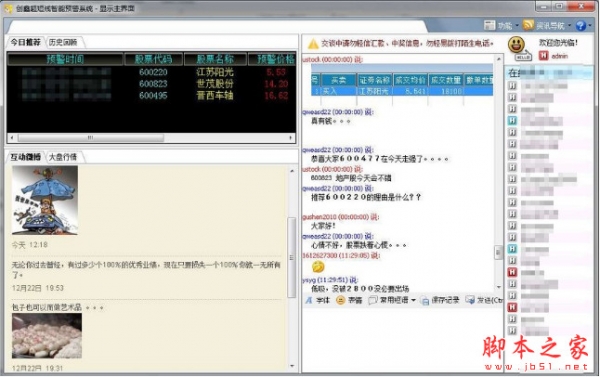Sort by the 预警价格 column header

(272, 59)
